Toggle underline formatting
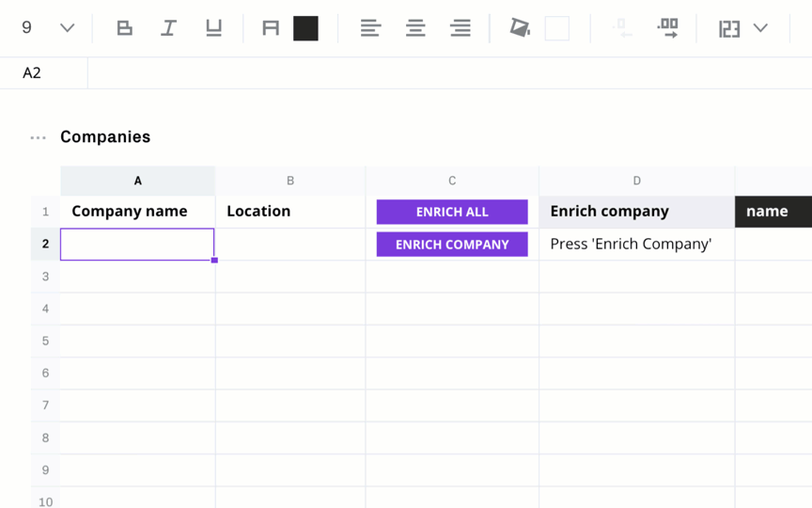Image resolution: width=812 pixels, height=508 pixels. (213, 28)
